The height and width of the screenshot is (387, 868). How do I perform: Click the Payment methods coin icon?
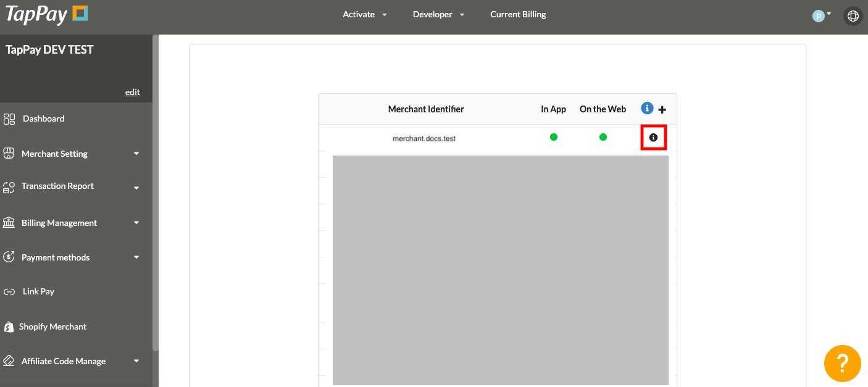click(9, 257)
